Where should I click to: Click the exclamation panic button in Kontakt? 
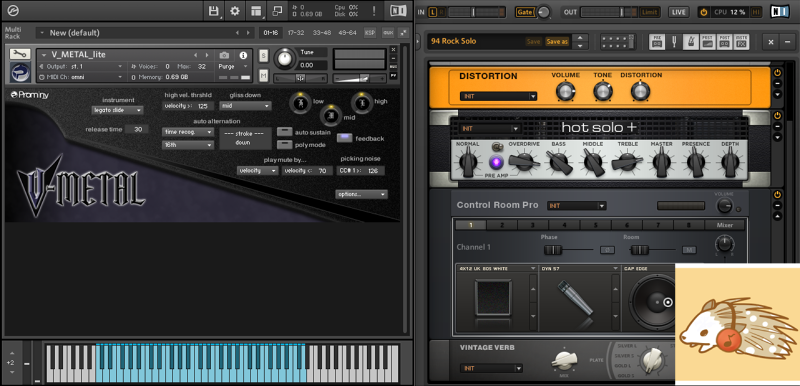pos(373,11)
